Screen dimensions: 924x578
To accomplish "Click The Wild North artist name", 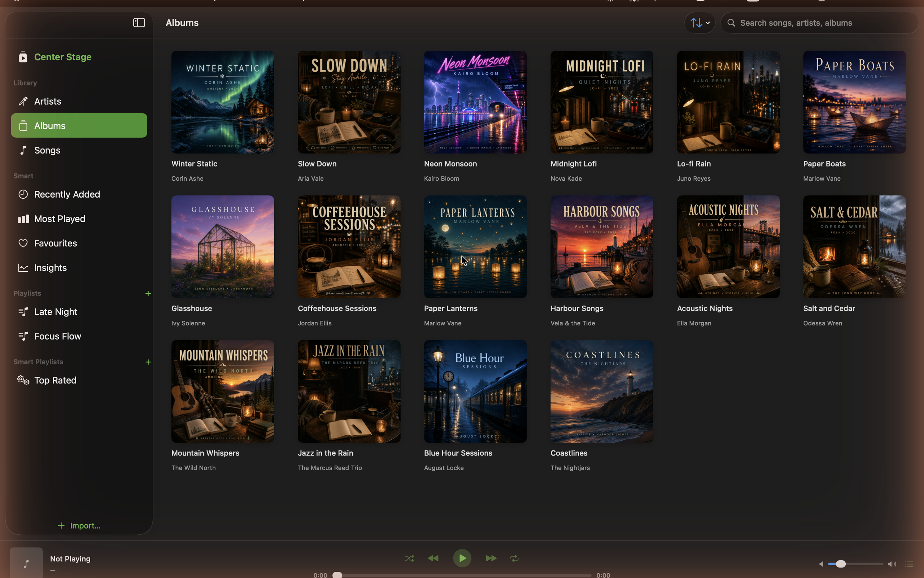I will pos(193,468).
